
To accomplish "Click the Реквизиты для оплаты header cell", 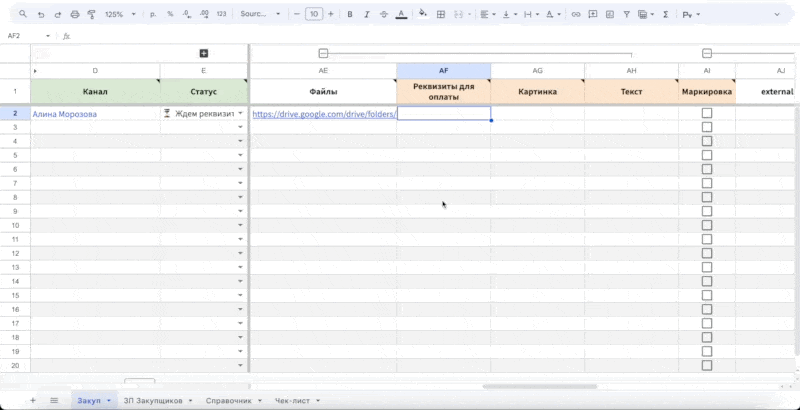I will click(x=443, y=91).
